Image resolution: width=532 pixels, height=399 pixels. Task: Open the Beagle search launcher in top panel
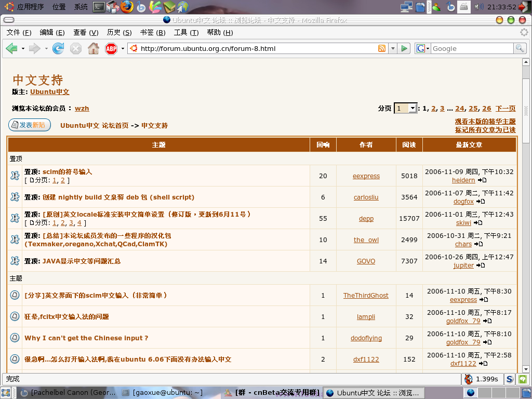pos(141,7)
